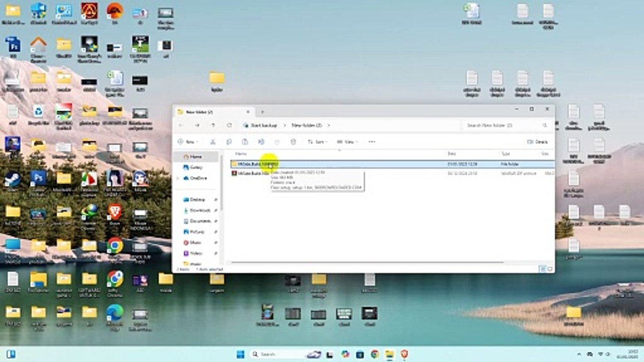Screen dimensions: 644x362
Task: Open the Sort options dropdown
Action: pos(318,142)
